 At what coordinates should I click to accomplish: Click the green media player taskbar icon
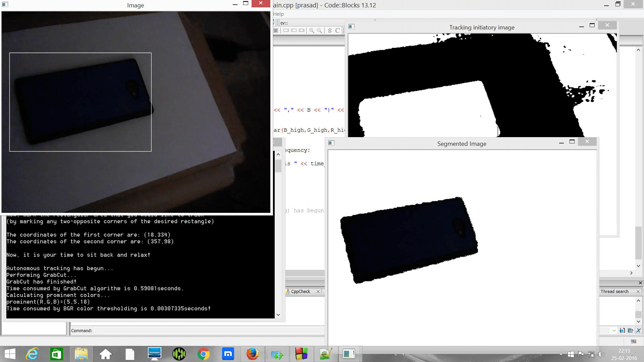179,354
